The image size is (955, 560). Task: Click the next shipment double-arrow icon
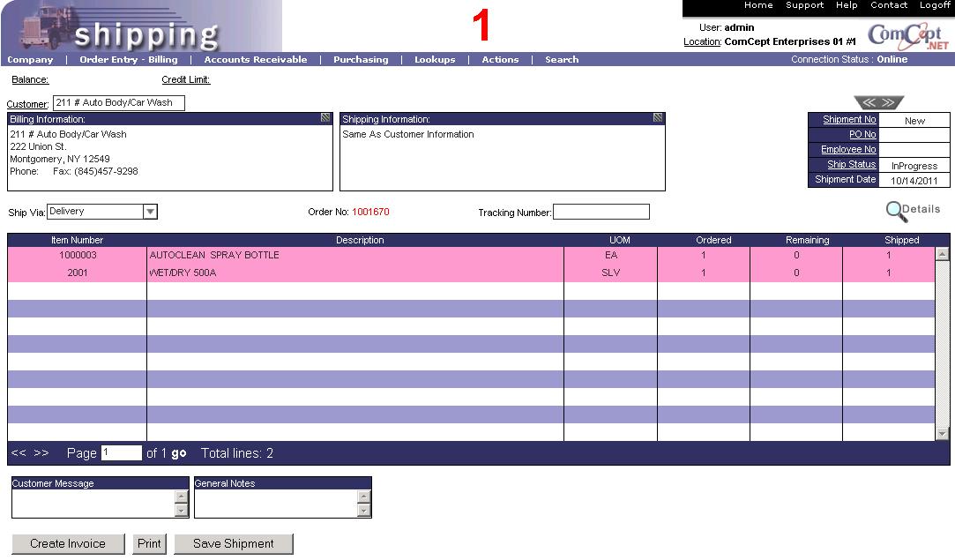click(x=888, y=103)
